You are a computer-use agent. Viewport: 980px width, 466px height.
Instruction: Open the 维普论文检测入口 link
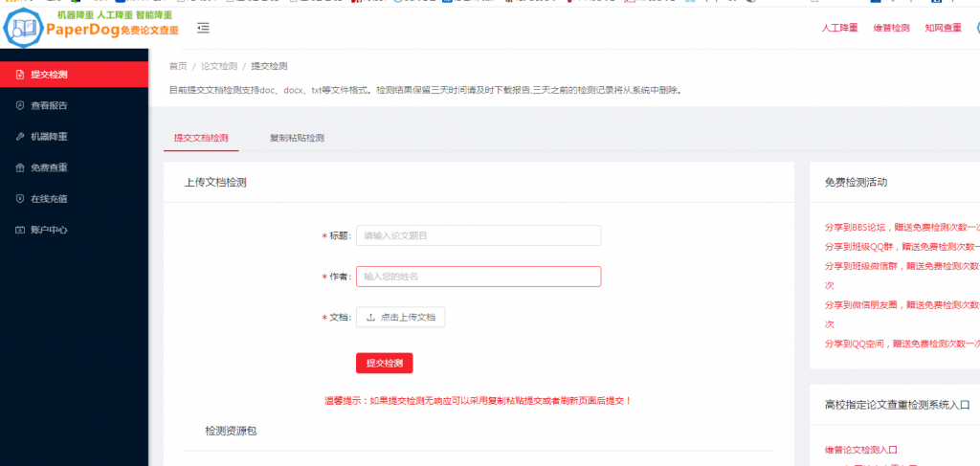[x=861, y=450]
